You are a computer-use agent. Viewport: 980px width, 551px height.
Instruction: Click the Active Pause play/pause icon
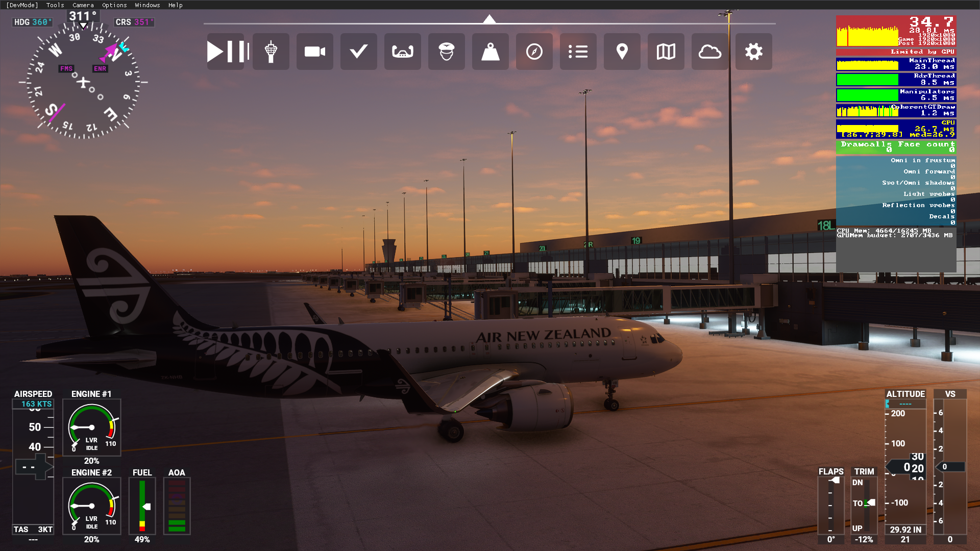tap(227, 52)
